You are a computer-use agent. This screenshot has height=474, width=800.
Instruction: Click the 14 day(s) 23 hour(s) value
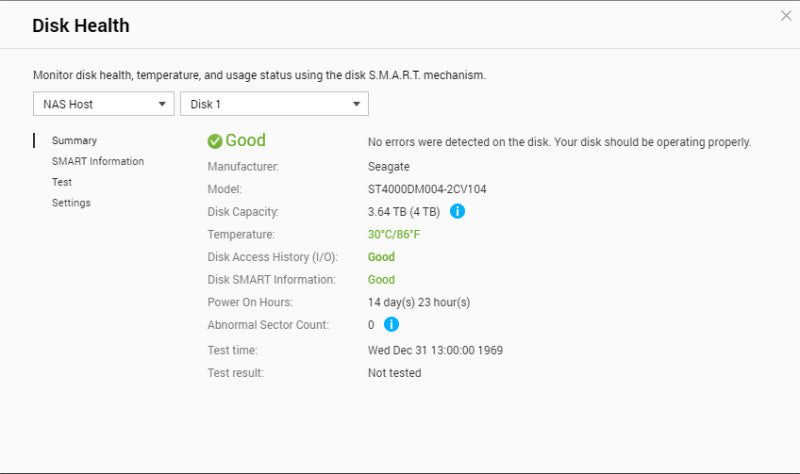click(419, 302)
